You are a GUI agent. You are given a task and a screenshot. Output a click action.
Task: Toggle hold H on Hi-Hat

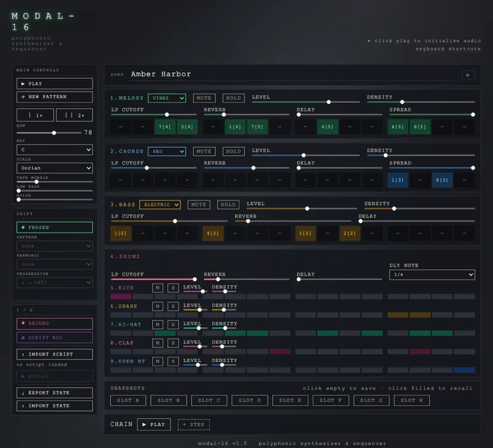173,325
